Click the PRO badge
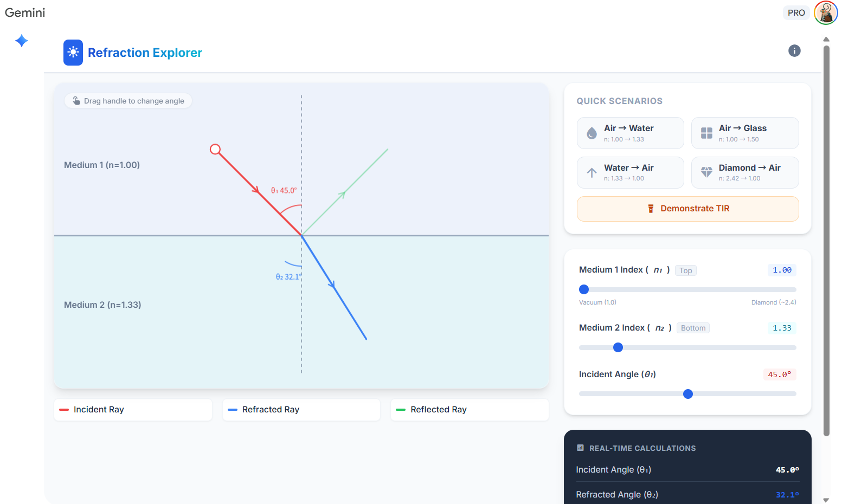The width and height of the screenshot is (842, 504). click(x=796, y=13)
